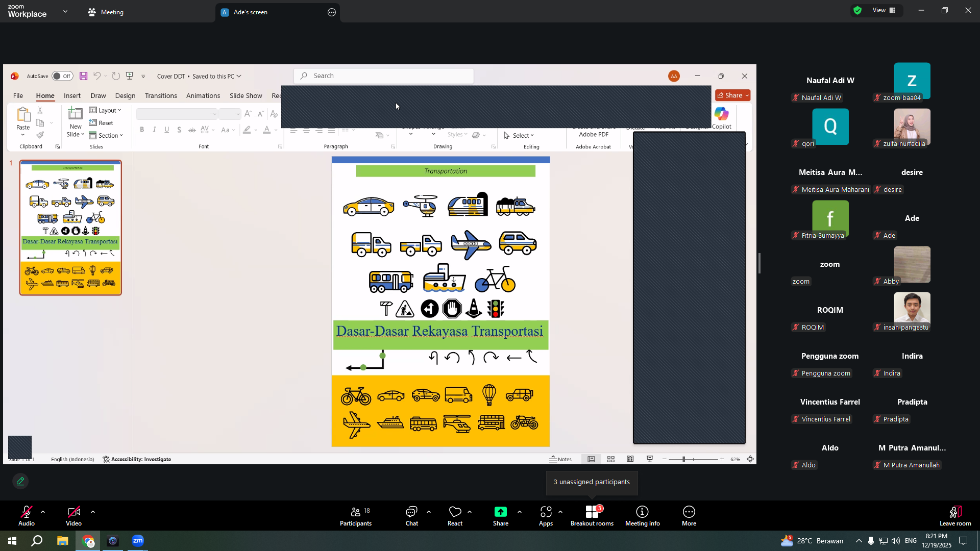Switch to the Draw tab

click(98, 95)
